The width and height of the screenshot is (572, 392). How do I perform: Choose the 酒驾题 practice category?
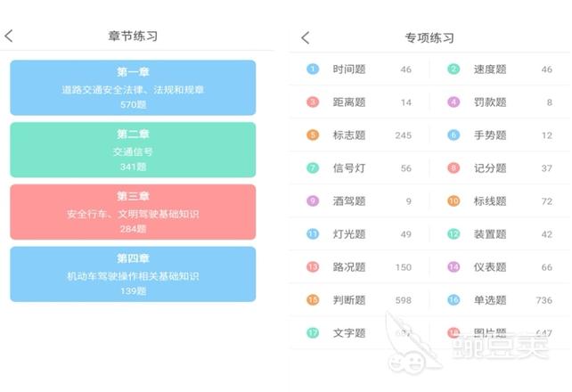point(359,201)
